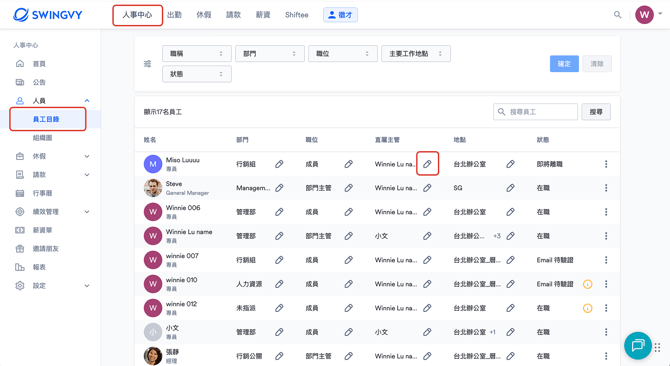Click 人力資源 department for winnie 010
Screen dimensions: 670x366
coord(249,284)
